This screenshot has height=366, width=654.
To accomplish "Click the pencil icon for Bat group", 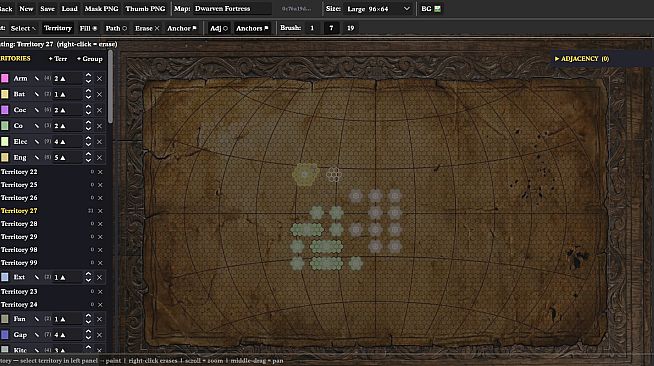I will pos(37,94).
